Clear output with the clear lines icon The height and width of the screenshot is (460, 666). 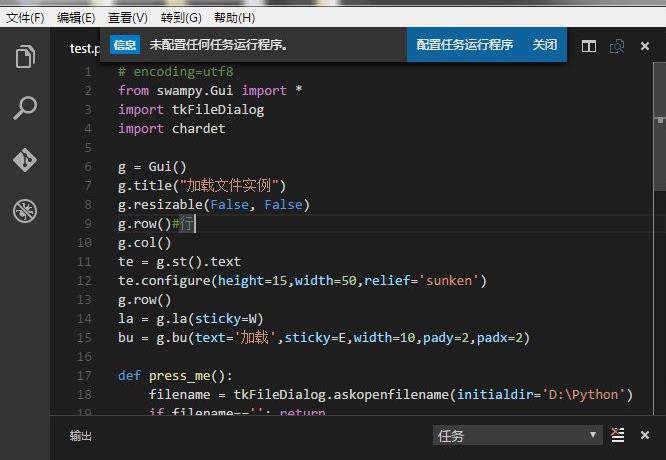pyautogui.click(x=618, y=435)
